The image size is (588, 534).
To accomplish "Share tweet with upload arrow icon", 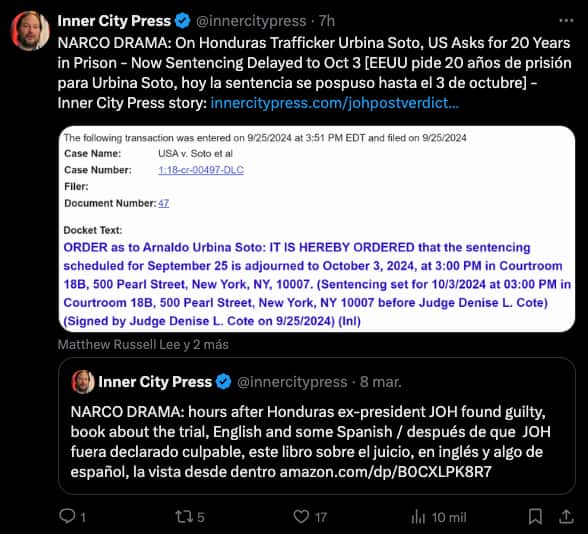I will pos(566,516).
